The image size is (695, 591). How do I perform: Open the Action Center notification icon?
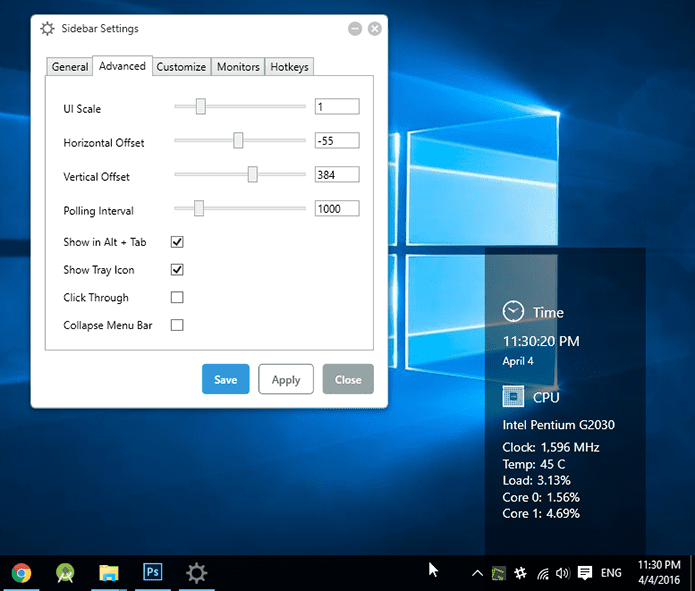(585, 573)
